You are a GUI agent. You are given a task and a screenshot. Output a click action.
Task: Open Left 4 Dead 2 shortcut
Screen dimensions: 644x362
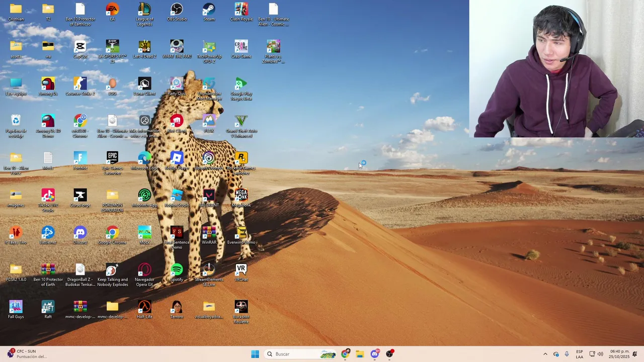(x=144, y=49)
